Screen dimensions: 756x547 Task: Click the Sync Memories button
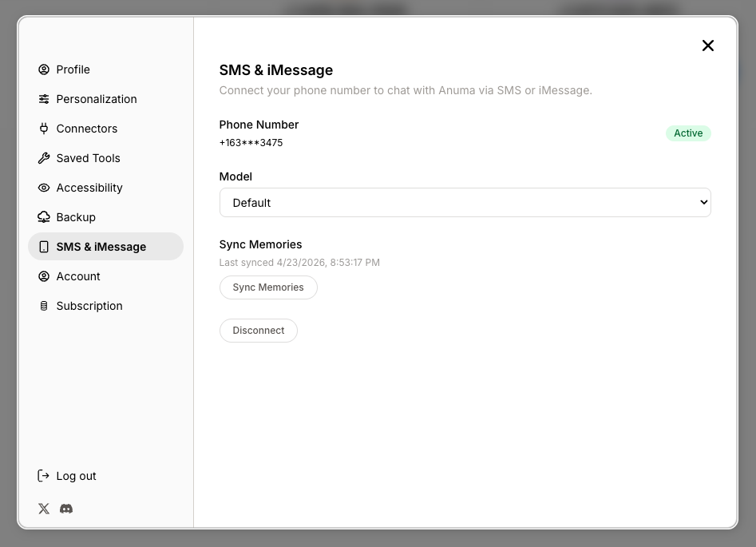coord(268,287)
